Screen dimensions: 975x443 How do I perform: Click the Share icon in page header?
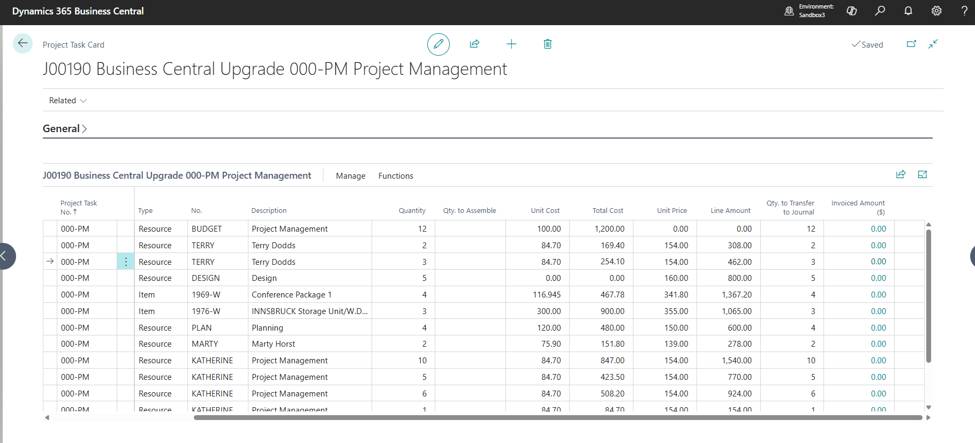point(474,44)
